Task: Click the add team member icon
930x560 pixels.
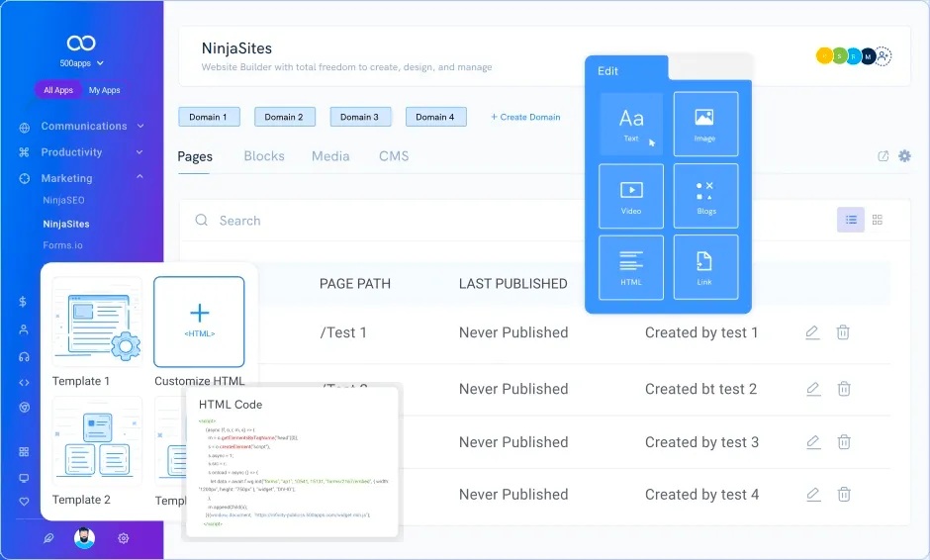Action: point(883,56)
